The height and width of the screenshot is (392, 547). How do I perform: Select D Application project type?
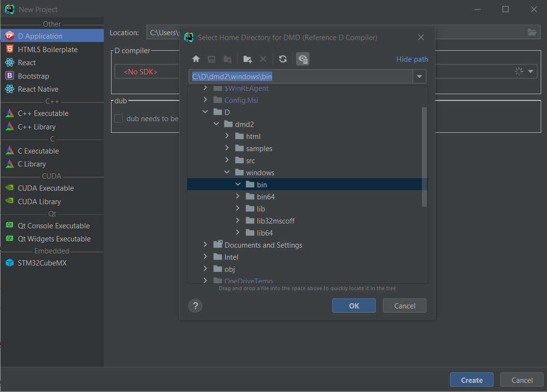click(x=52, y=36)
